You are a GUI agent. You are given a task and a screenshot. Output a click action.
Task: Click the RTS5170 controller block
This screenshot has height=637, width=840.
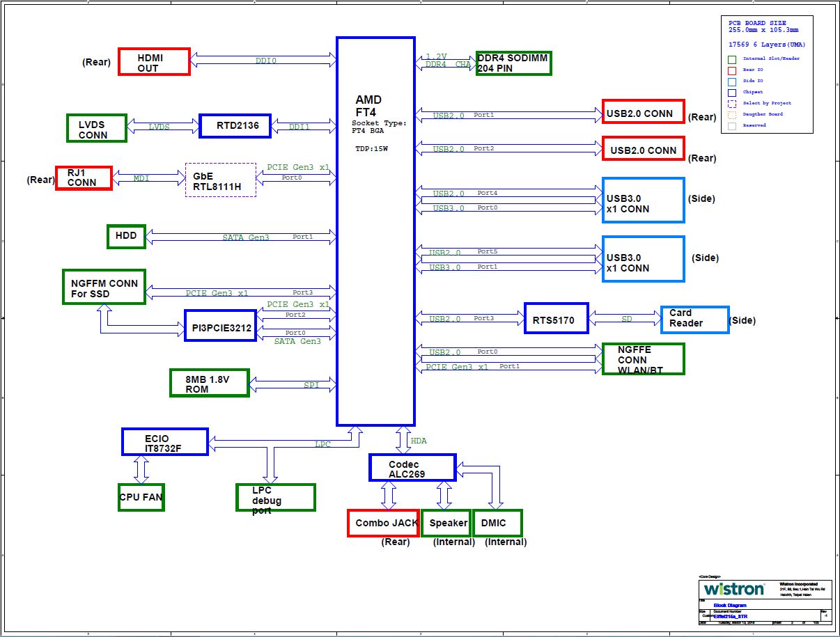(557, 318)
